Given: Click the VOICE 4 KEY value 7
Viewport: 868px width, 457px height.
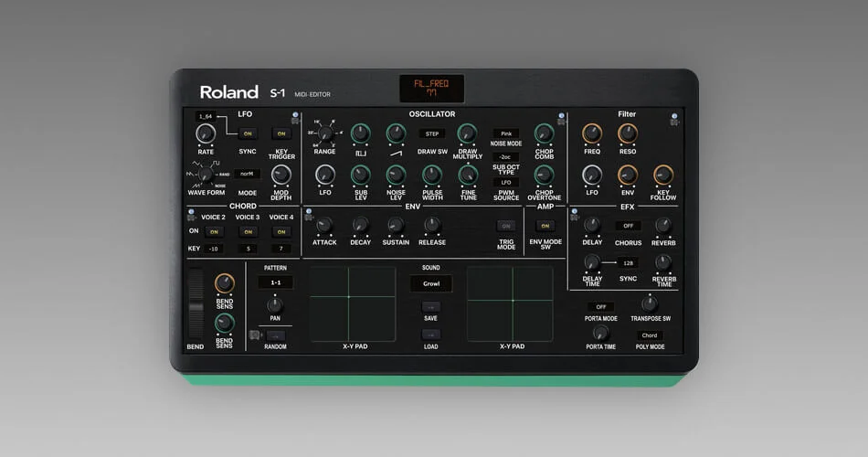Looking at the screenshot, I should pyautogui.click(x=281, y=249).
